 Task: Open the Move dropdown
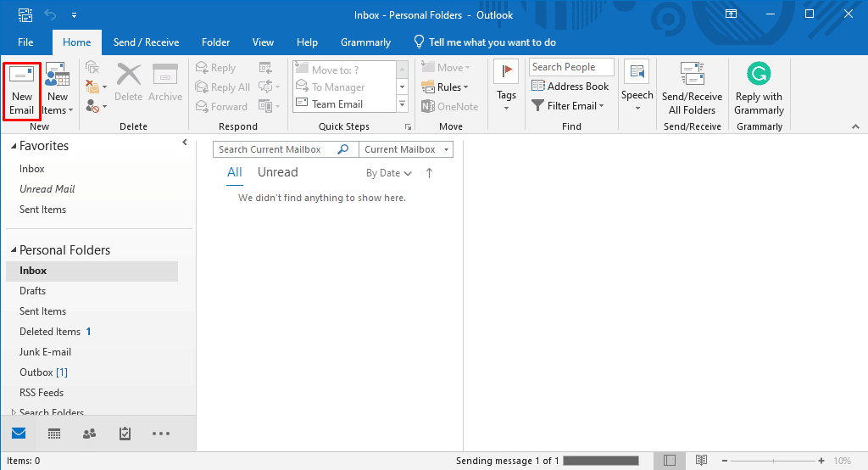(446, 68)
